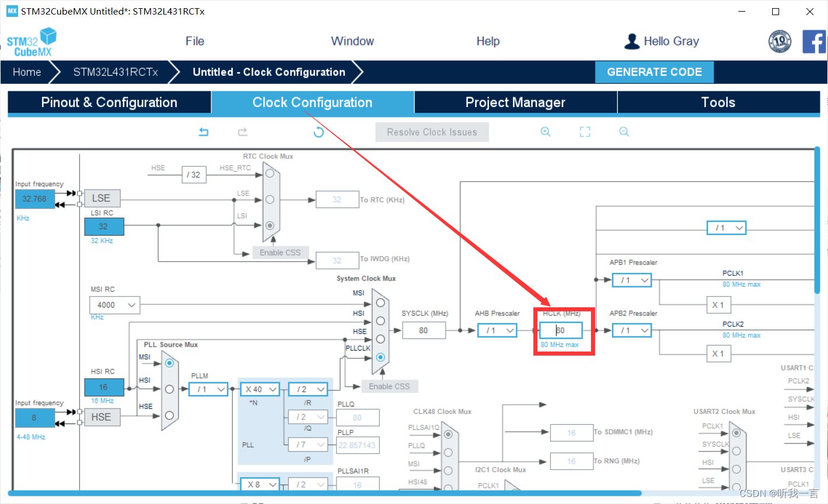Click Enable CSS under System Clock Mux
This screenshot has width=828, height=504.
click(390, 386)
